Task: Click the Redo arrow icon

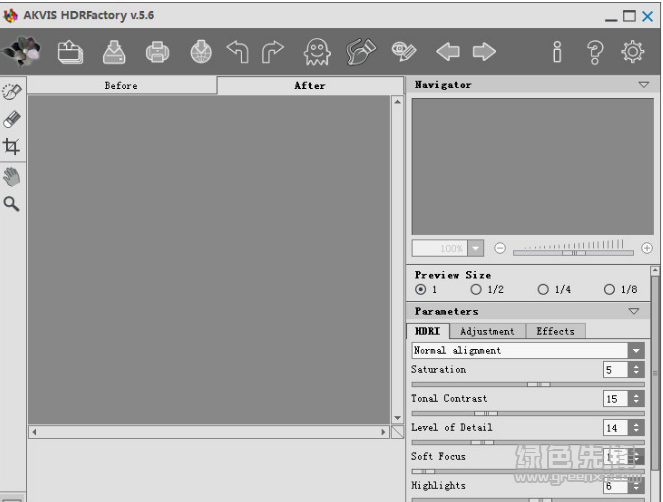Action: point(273,52)
